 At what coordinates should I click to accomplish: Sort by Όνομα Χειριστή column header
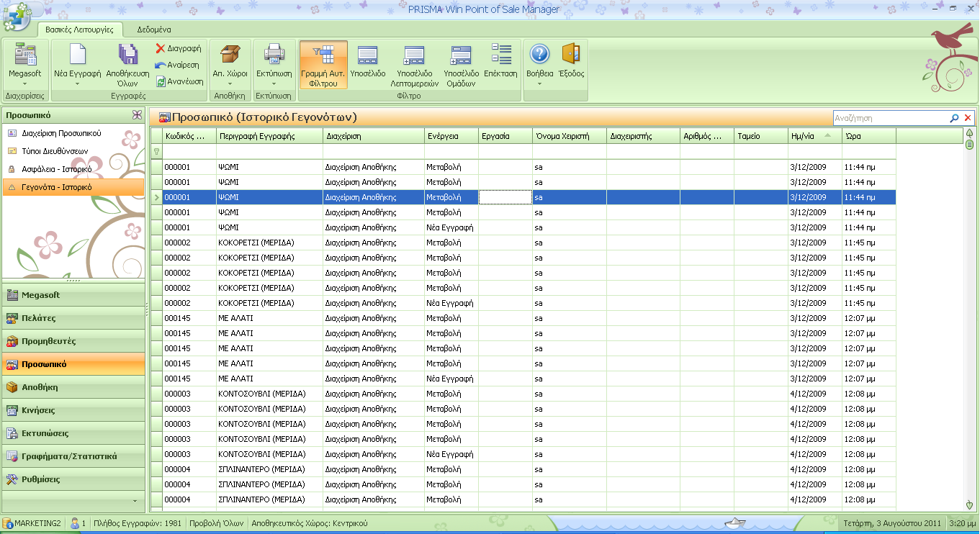point(569,135)
